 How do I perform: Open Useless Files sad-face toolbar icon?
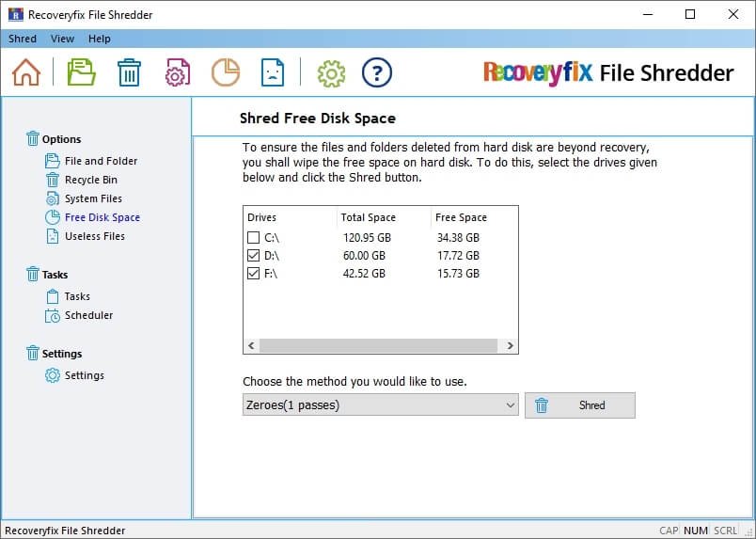[x=273, y=72]
